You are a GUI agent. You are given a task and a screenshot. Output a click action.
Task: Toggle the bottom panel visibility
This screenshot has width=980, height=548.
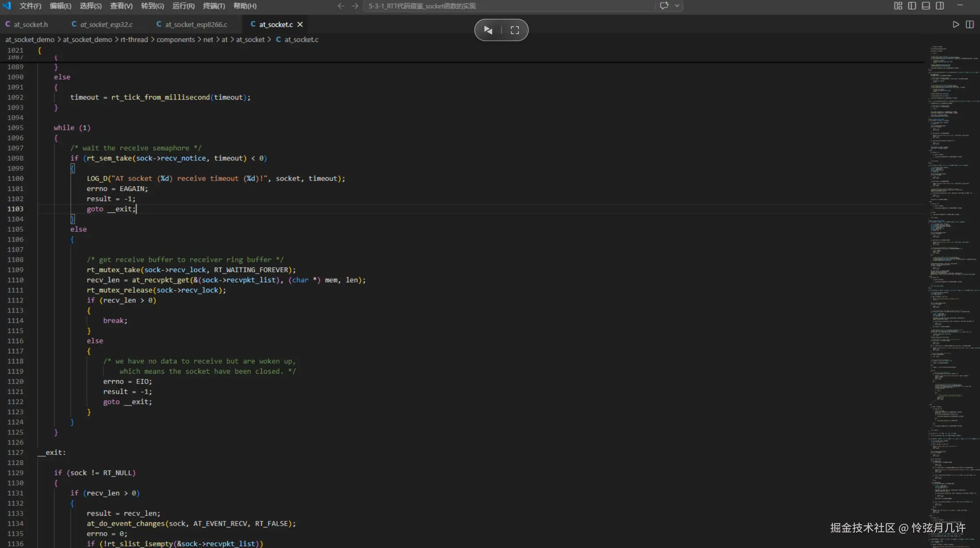pos(926,6)
